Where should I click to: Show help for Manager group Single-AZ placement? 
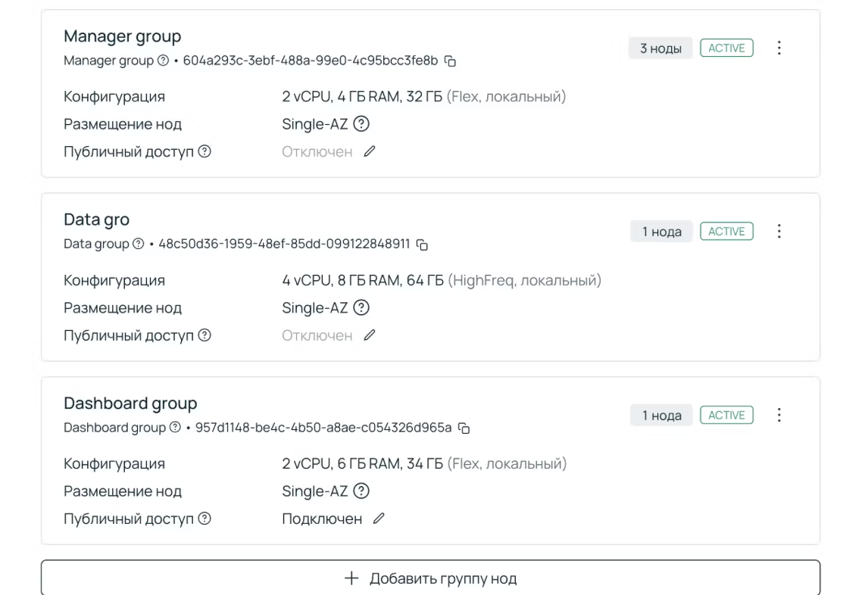click(x=361, y=124)
